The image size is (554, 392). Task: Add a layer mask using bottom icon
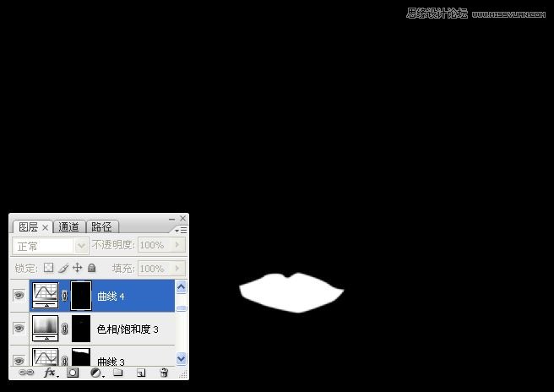(x=73, y=372)
